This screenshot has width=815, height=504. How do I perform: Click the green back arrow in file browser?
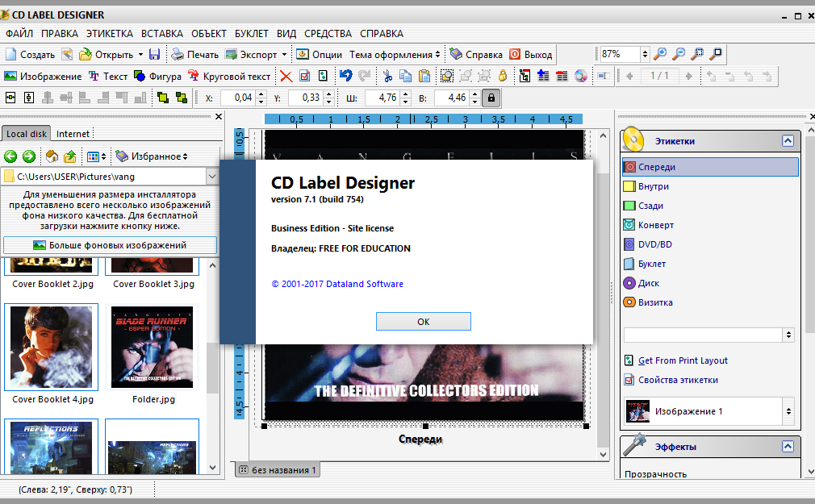10,156
